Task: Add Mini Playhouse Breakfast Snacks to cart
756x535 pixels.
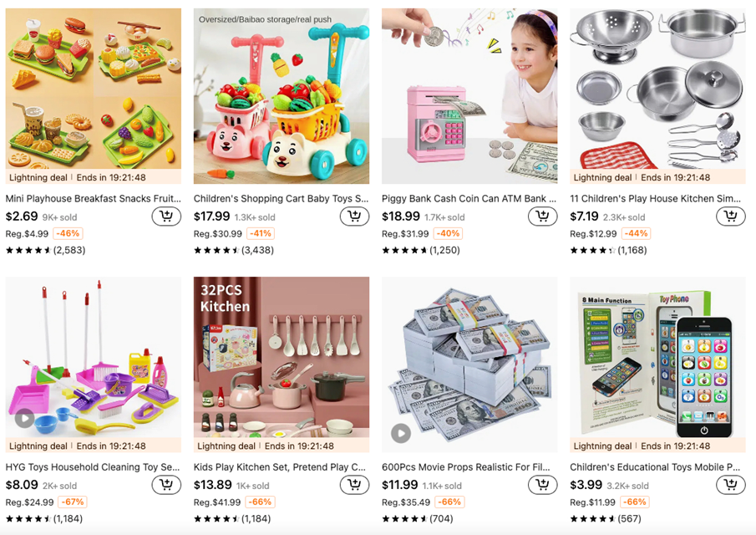Action: click(166, 217)
